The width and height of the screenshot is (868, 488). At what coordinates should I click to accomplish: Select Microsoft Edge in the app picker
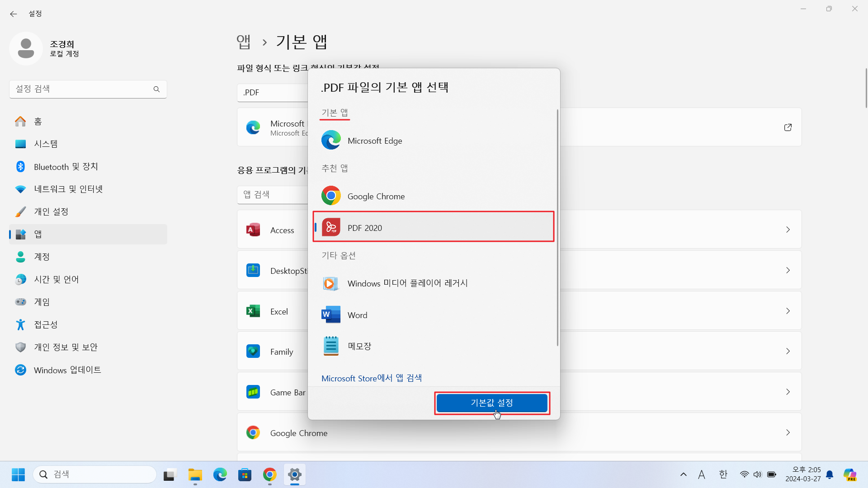(434, 141)
